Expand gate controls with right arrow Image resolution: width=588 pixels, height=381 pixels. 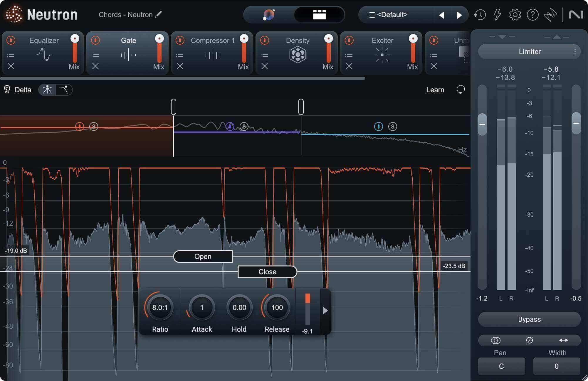pos(325,311)
